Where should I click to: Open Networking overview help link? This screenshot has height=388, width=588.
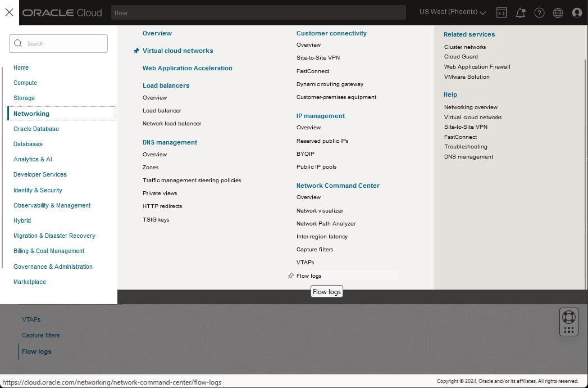(x=471, y=107)
